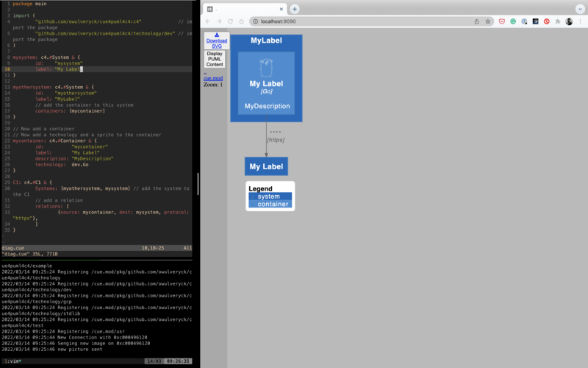Viewport: 588px width, 368px height.
Task: Click the MyLabel system box title
Action: pyautogui.click(x=266, y=40)
